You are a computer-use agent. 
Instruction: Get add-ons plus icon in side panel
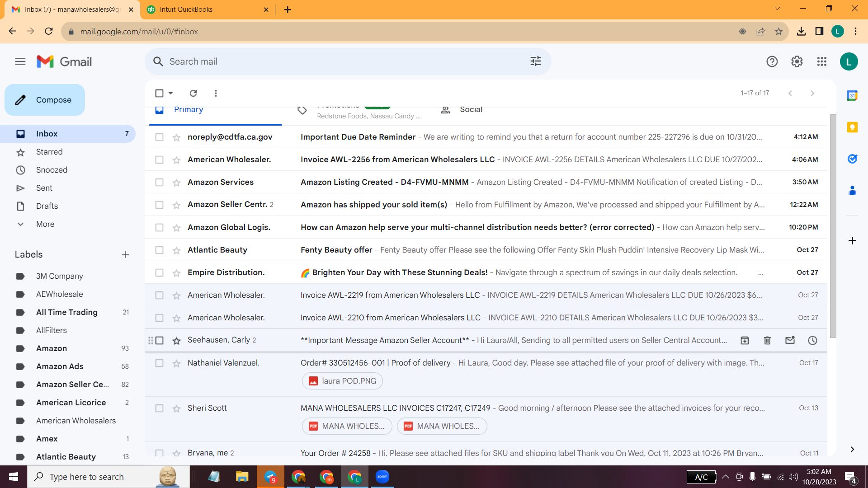[852, 240]
